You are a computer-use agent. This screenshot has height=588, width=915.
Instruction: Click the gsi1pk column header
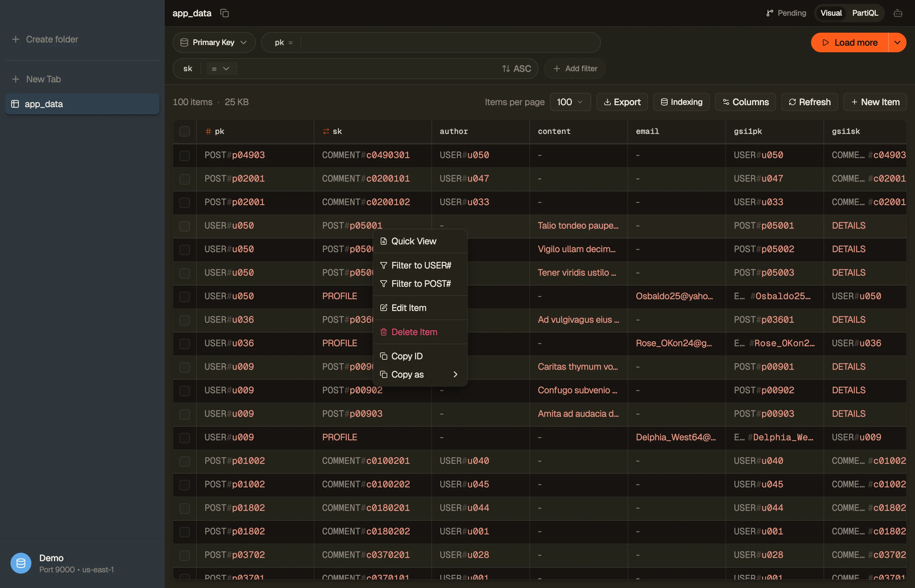click(x=774, y=131)
